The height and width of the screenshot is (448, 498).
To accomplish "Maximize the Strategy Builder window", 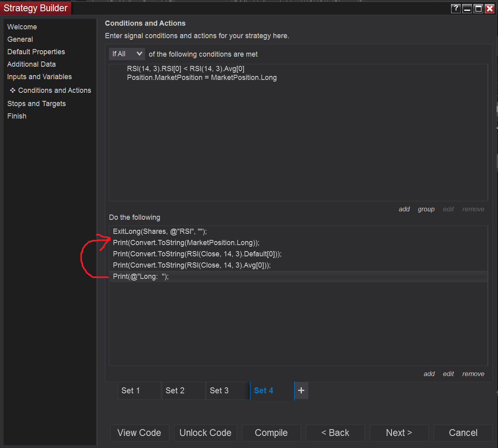I will coord(478,8).
